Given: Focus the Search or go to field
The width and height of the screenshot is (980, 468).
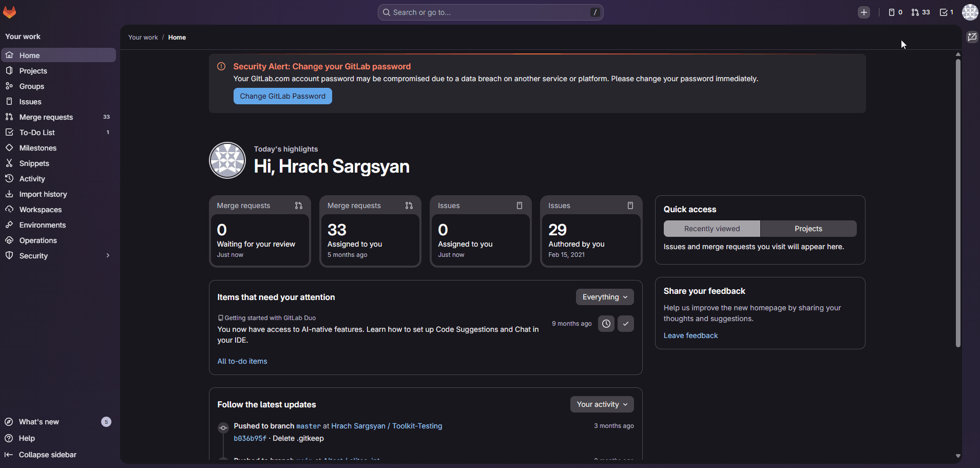Looking at the screenshot, I should coord(490,12).
